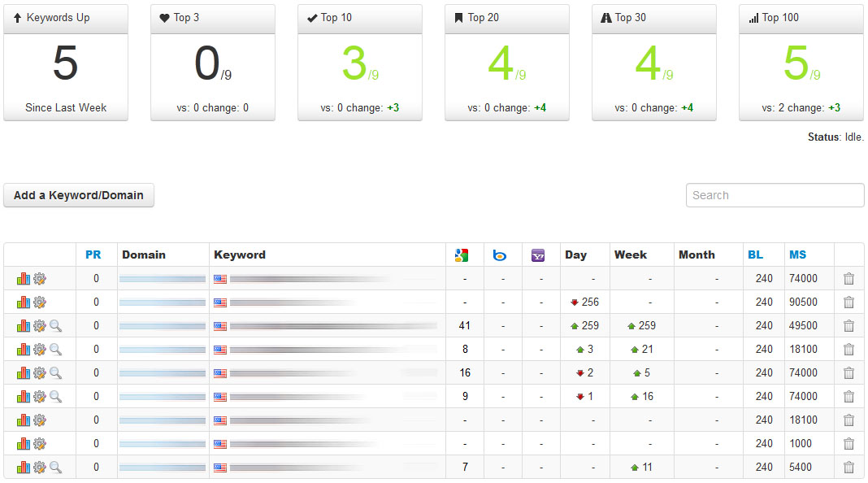The width and height of the screenshot is (868, 483).
Task: Click Day change 256 down value
Action: click(584, 302)
